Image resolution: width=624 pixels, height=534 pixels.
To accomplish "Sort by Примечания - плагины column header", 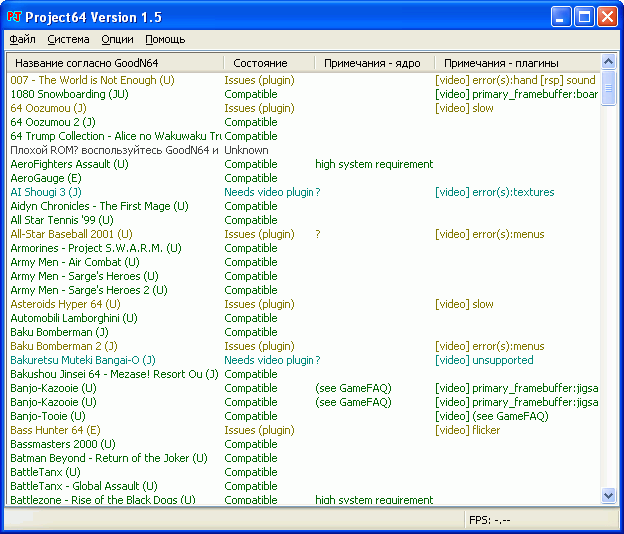I will (517, 63).
